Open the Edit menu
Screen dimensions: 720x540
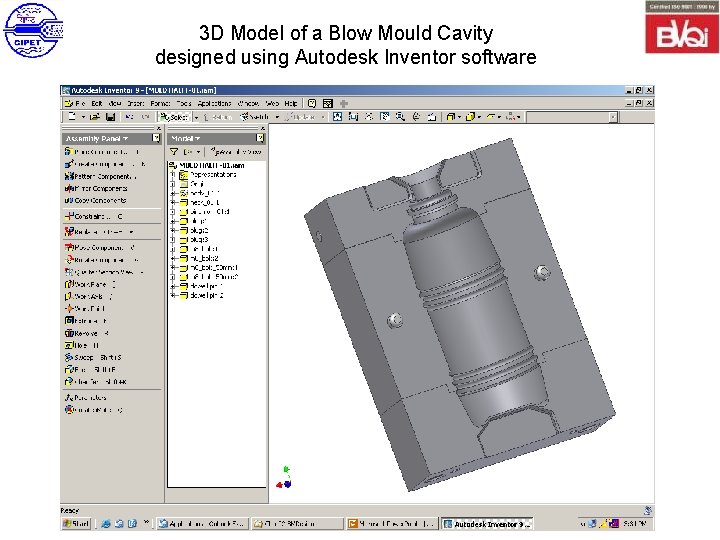click(96, 103)
